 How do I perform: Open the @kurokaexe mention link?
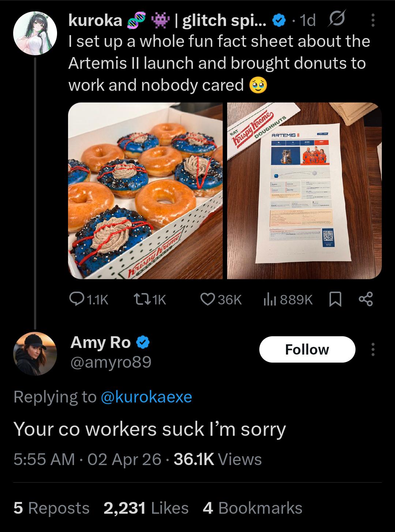[146, 397]
